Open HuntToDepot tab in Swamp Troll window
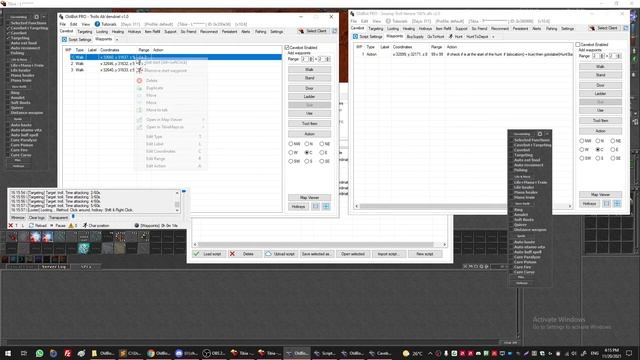Screen dimensions: 640x360 click(477, 37)
